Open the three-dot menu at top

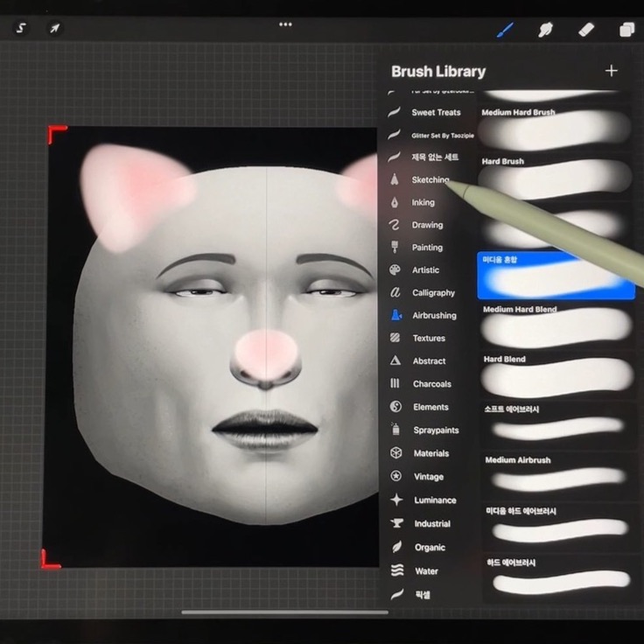click(285, 24)
